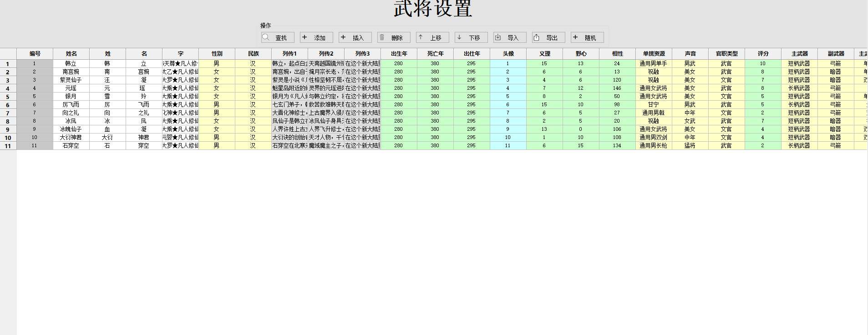Click the 添加 add button
The image size is (868, 335).
pos(316,37)
